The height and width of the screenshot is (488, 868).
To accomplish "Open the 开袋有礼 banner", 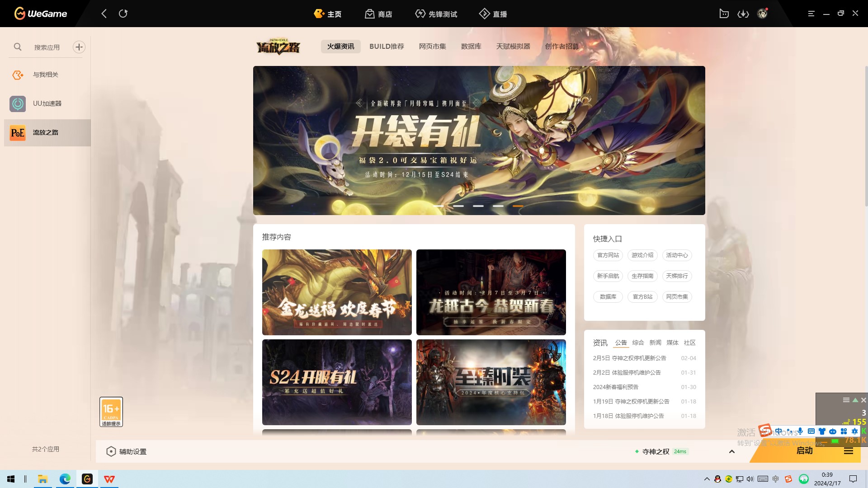I will pyautogui.click(x=479, y=141).
